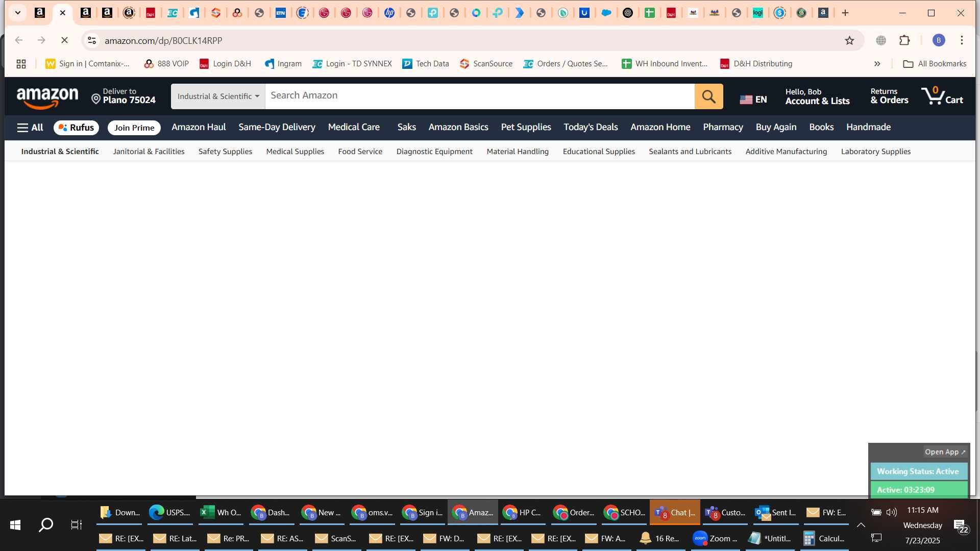View site information icon in address bar
The width and height of the screenshot is (980, 551).
coord(92,40)
